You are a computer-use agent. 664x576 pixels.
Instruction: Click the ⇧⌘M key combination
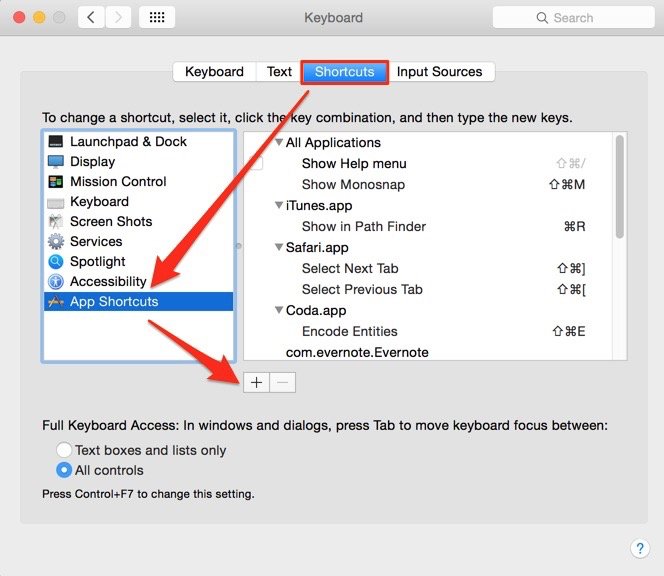point(567,185)
